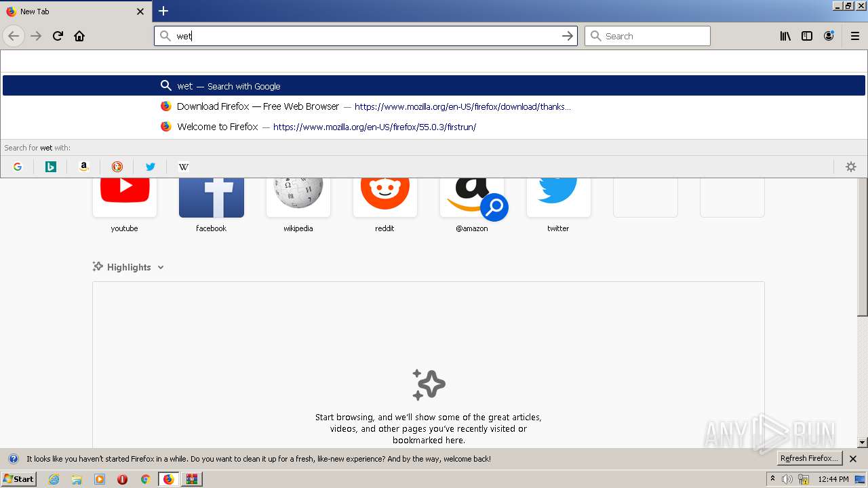Show hidden system tray icons
Screen dimensions: 868x488
772,479
